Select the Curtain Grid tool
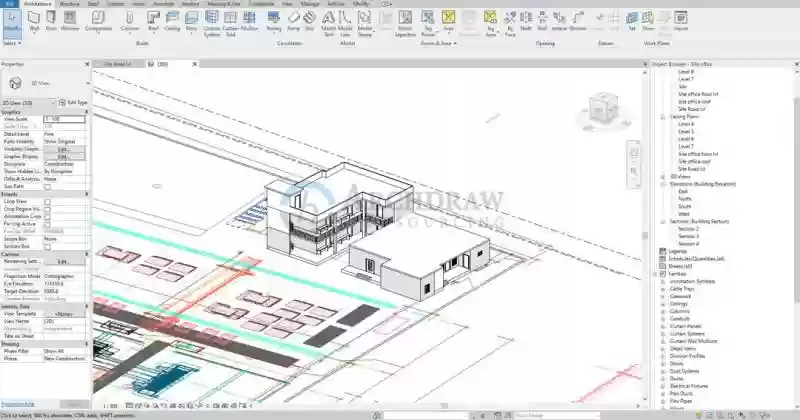Image resolution: width=800 pixels, height=420 pixels. point(231,23)
